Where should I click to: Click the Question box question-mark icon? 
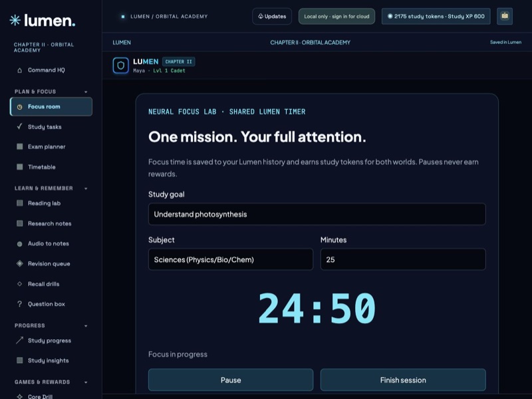20,304
